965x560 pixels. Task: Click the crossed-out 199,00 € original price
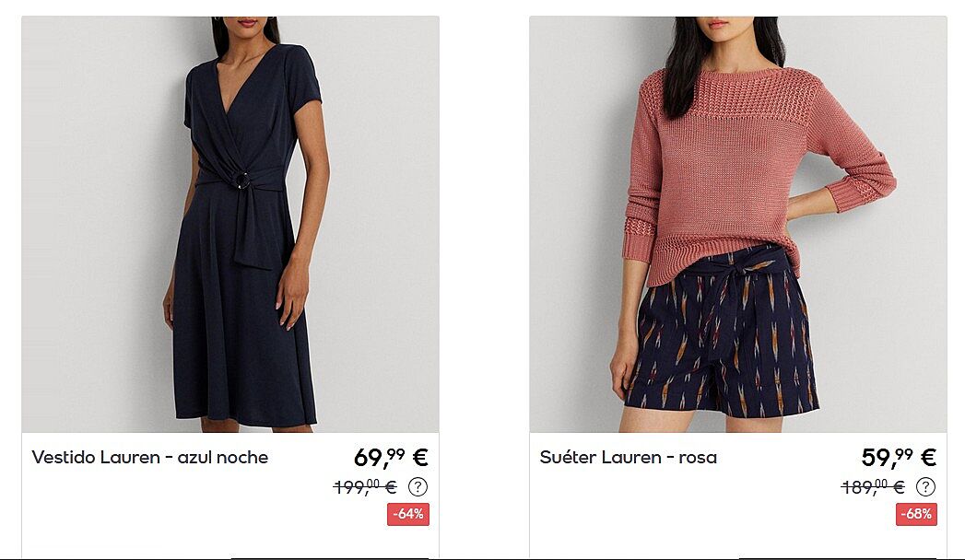tap(365, 487)
